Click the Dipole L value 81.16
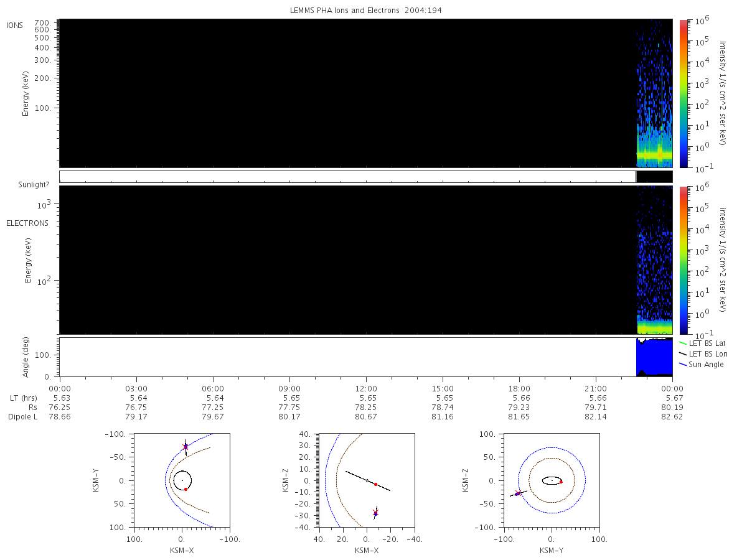 [x=443, y=417]
